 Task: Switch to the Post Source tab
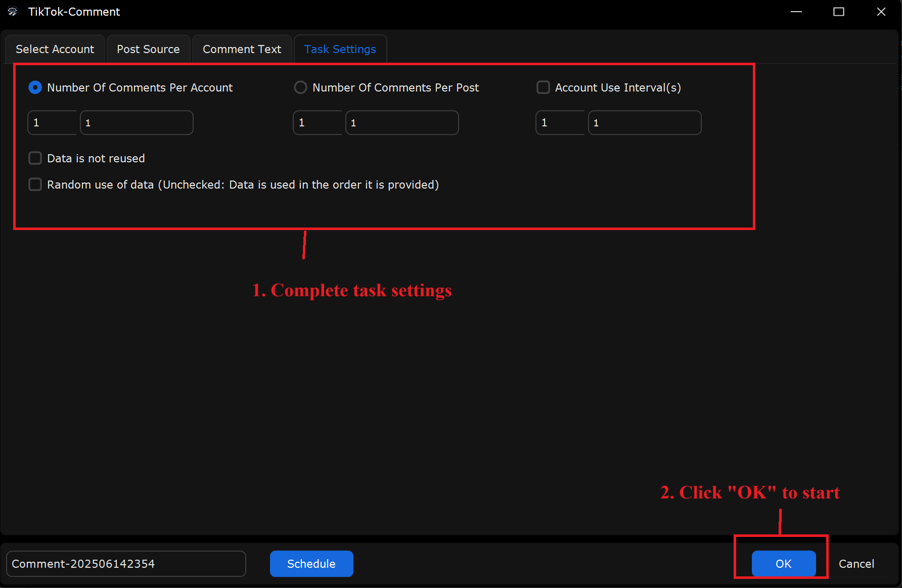click(x=148, y=49)
